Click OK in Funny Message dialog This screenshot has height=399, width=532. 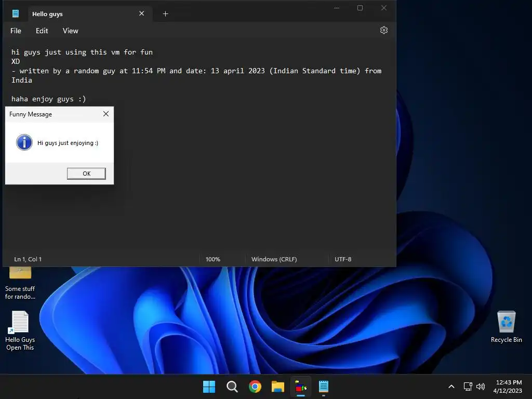tap(86, 174)
